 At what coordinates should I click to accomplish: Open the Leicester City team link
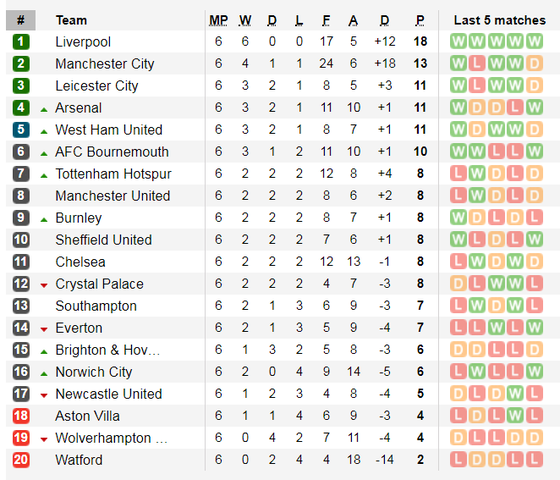pos(97,86)
